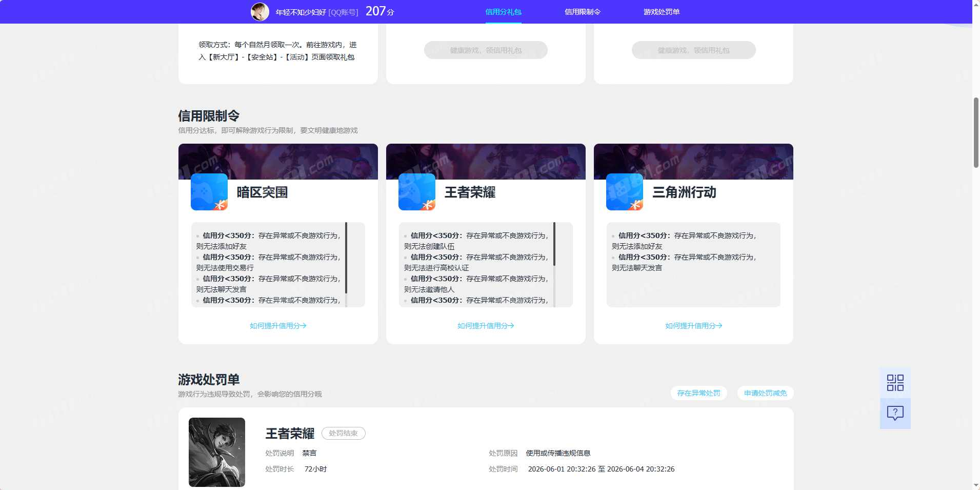Click the 存在异常处罚 button
The image size is (980, 490).
[x=698, y=393]
